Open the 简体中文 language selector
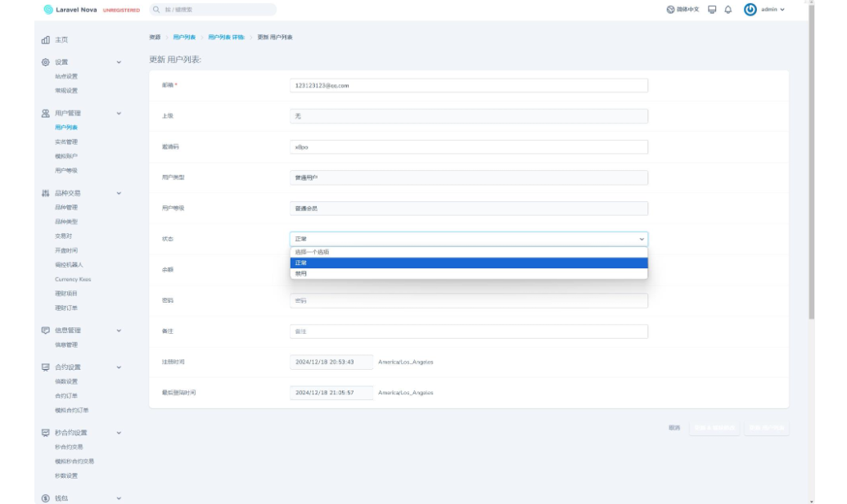The height and width of the screenshot is (504, 847). (x=683, y=10)
